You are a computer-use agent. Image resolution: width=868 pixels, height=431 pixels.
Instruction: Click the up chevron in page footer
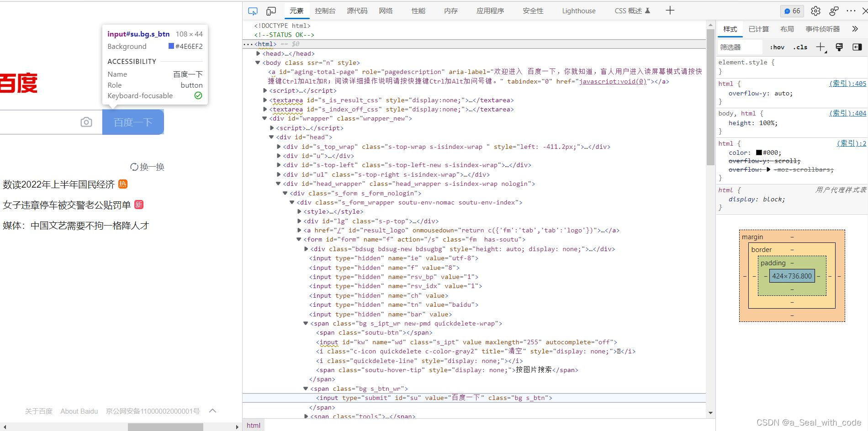click(x=212, y=411)
